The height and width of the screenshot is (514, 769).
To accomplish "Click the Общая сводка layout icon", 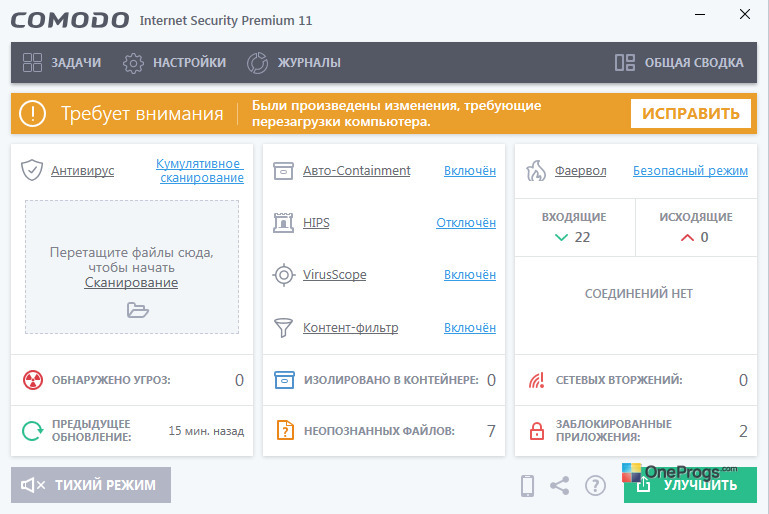I will point(625,63).
